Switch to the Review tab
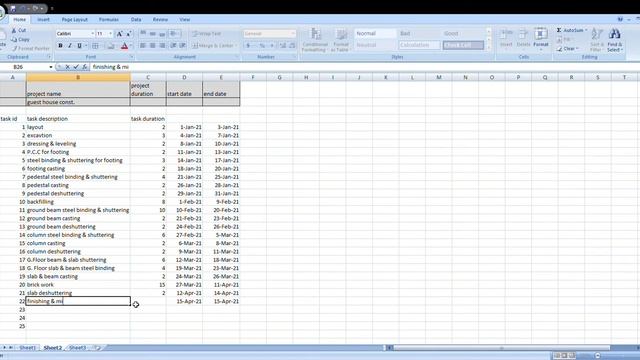 tap(160, 20)
